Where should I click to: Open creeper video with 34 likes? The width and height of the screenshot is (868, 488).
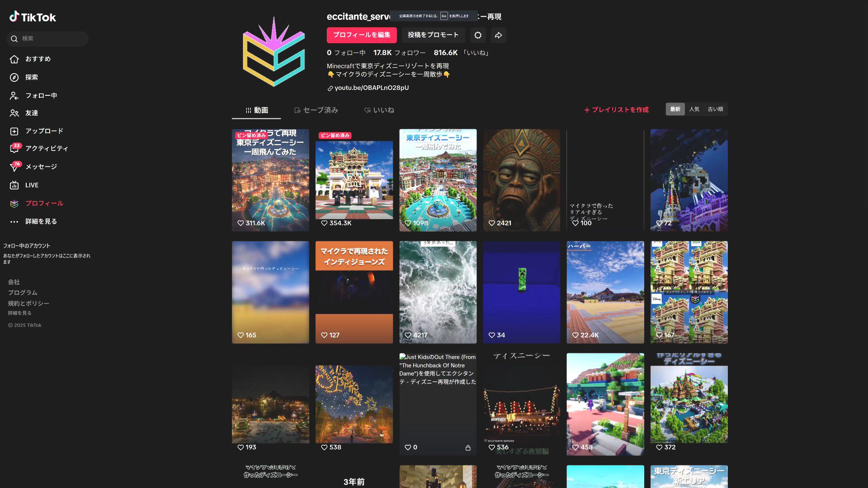pyautogui.click(x=521, y=292)
